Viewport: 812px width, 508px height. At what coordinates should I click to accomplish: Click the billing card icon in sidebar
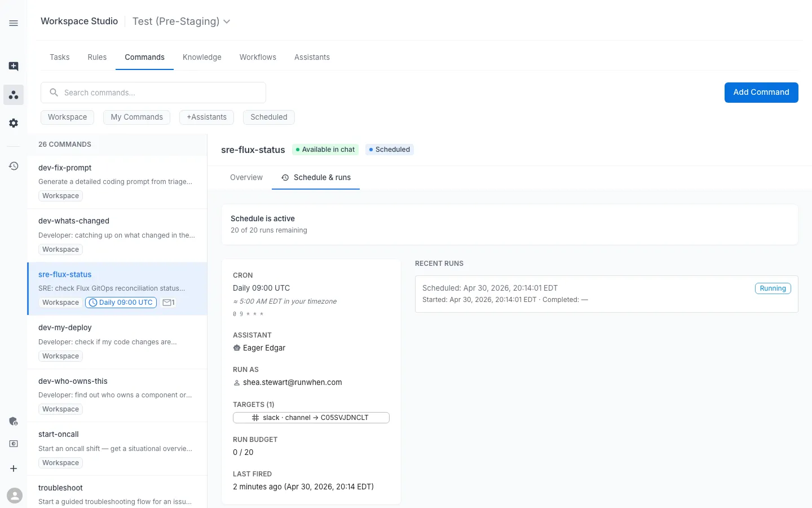(14, 444)
